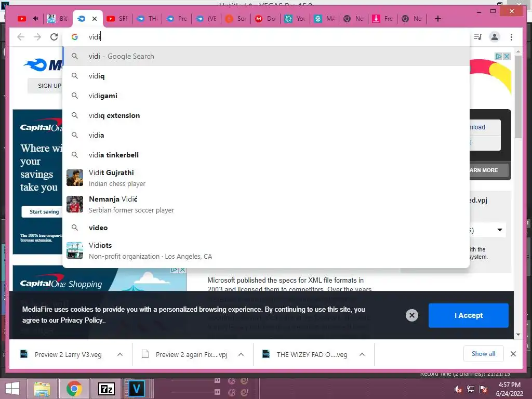Image resolution: width=532 pixels, height=399 pixels.
Task: Select the 'vidi - Google Search' suggestion
Action: point(266,56)
